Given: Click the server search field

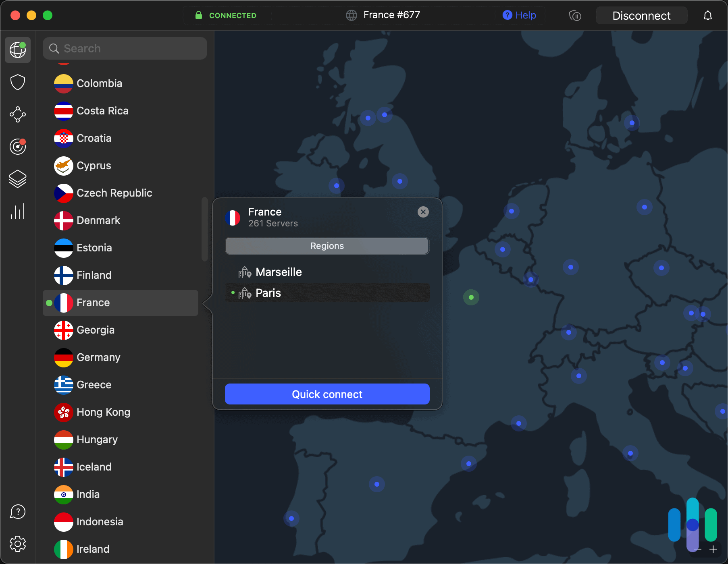Looking at the screenshot, I should point(125,48).
